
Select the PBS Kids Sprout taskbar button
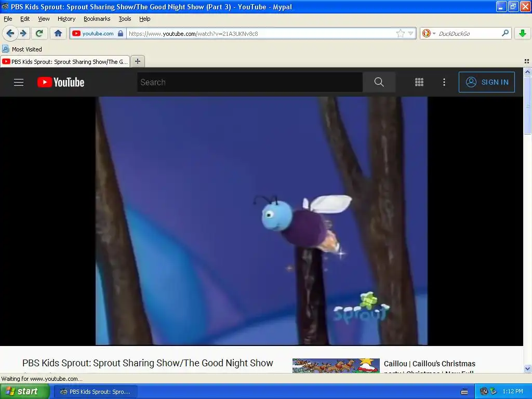click(96, 392)
